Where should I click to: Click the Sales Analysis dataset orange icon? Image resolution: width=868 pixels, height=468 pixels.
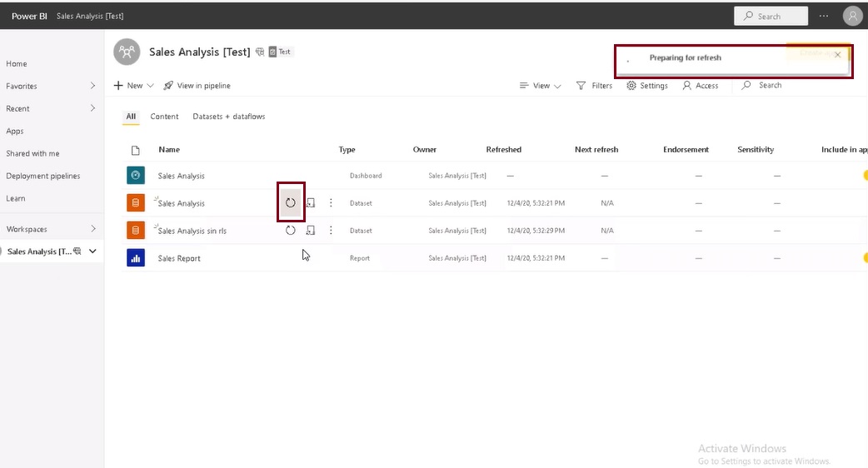(x=136, y=203)
